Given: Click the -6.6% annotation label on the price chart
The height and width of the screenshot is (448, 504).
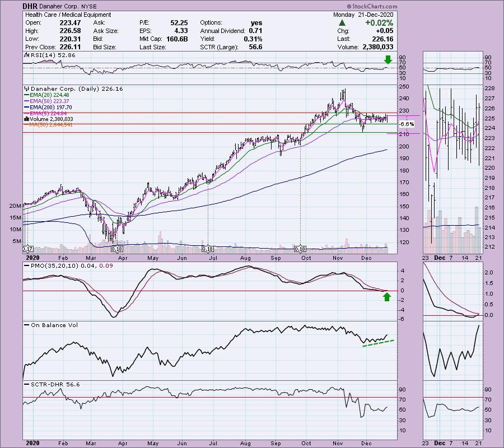Looking at the screenshot, I should coord(407,124).
